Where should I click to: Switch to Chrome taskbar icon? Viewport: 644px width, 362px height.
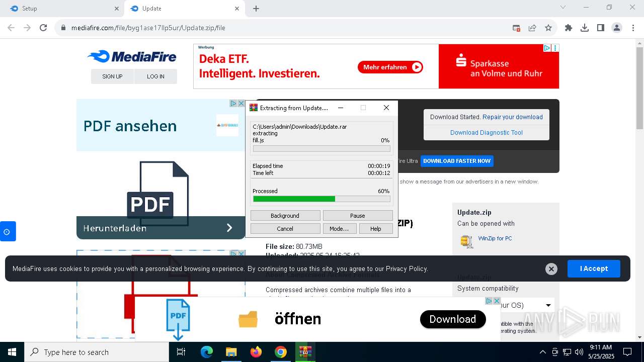click(x=281, y=352)
